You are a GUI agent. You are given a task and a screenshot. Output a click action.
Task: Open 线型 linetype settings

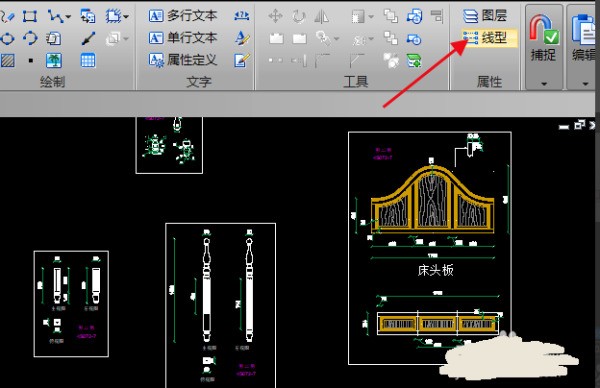tap(489, 38)
